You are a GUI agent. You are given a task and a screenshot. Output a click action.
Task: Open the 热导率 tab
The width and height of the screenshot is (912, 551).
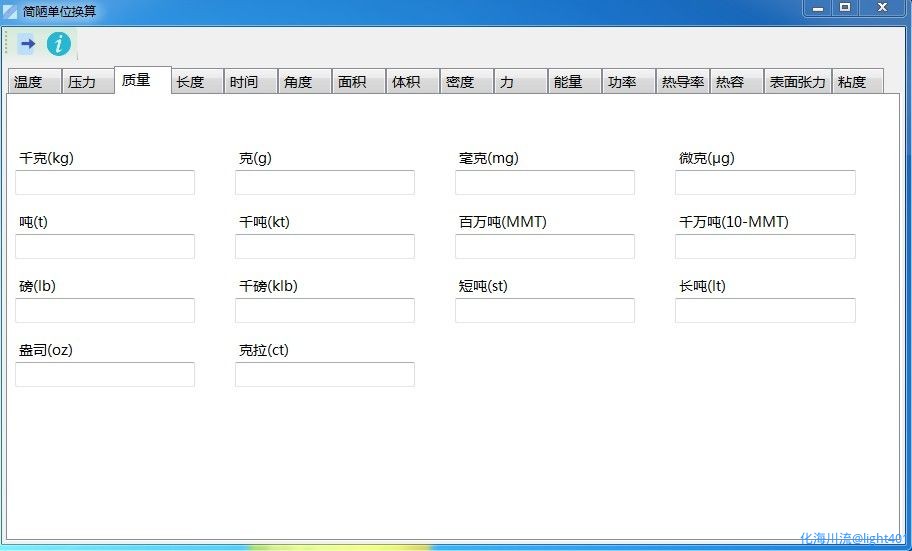tap(682, 82)
